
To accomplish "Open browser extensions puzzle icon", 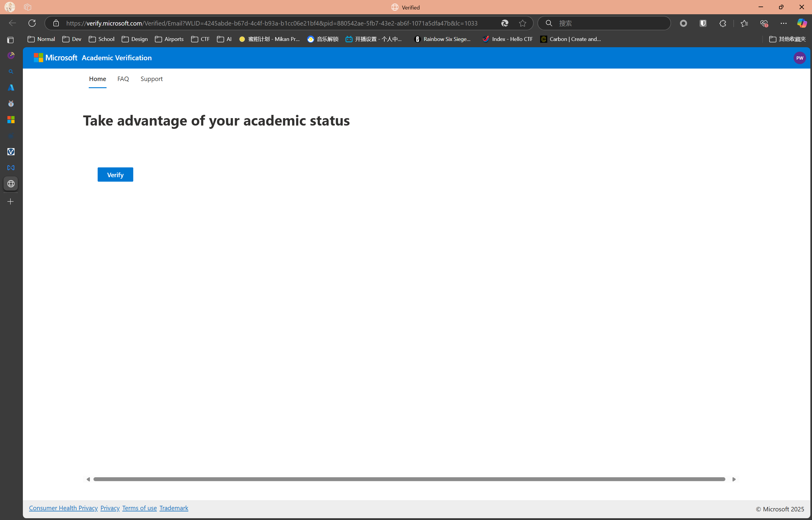I will 723,23.
